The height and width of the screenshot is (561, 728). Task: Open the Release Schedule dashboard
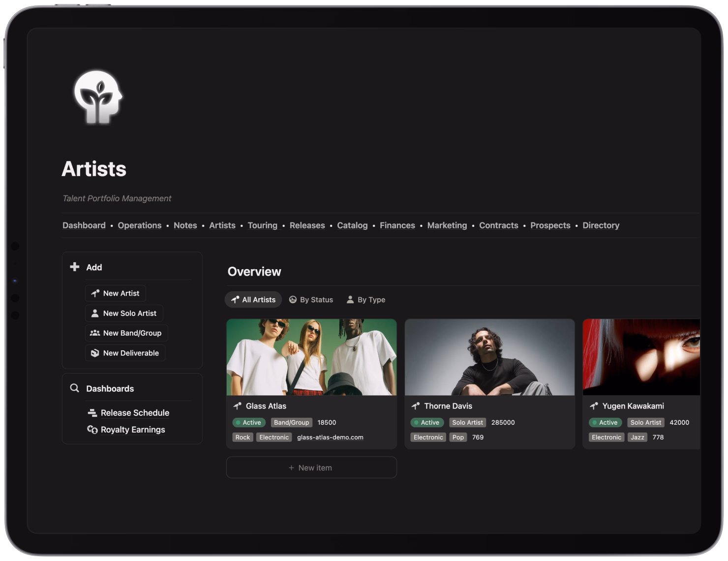(135, 413)
